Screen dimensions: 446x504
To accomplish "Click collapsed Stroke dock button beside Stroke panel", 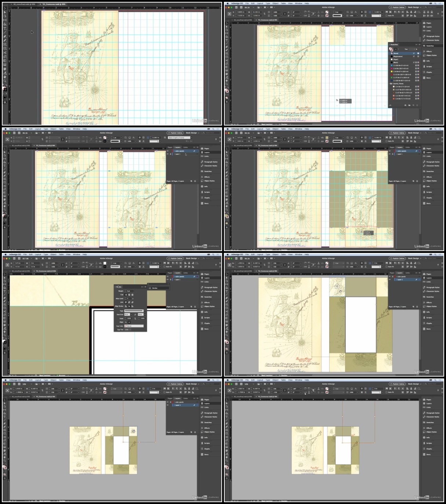I will pos(158,288).
